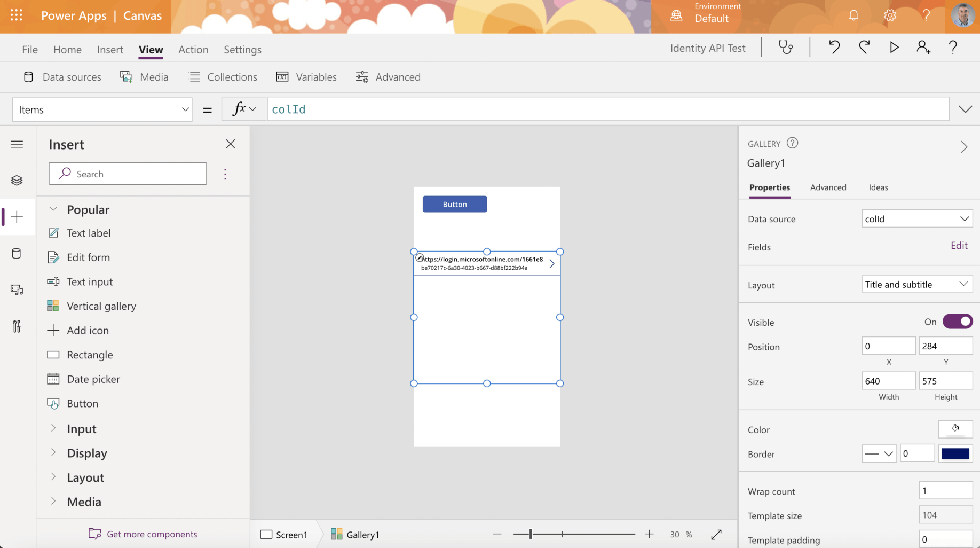Collapse the Popular section
The width and height of the screenshot is (980, 548).
(53, 209)
